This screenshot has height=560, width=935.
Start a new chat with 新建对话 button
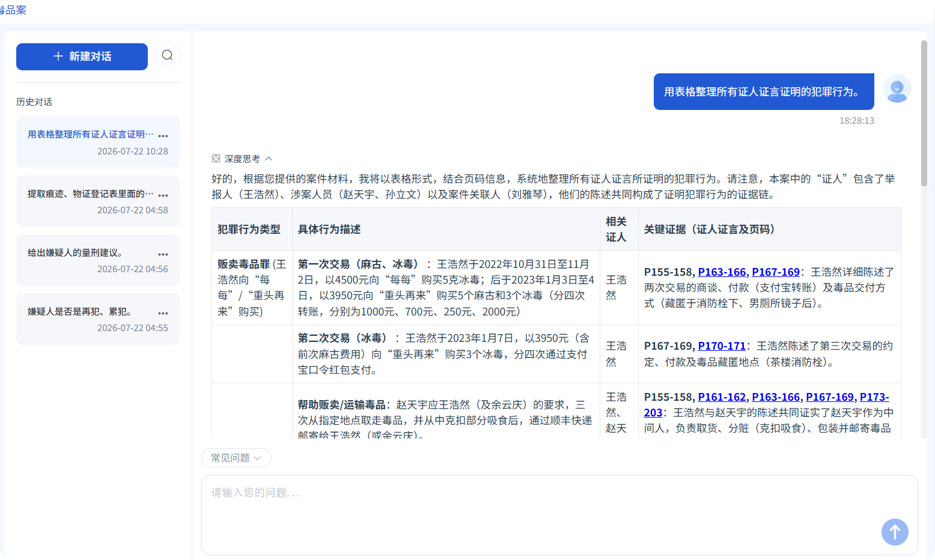[x=82, y=56]
